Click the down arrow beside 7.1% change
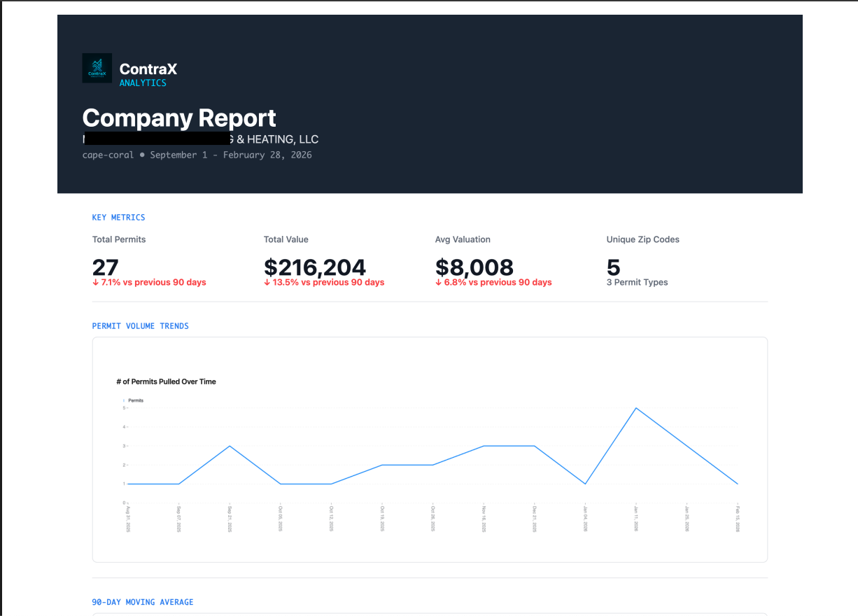Image resolution: width=858 pixels, height=616 pixels. 95,283
